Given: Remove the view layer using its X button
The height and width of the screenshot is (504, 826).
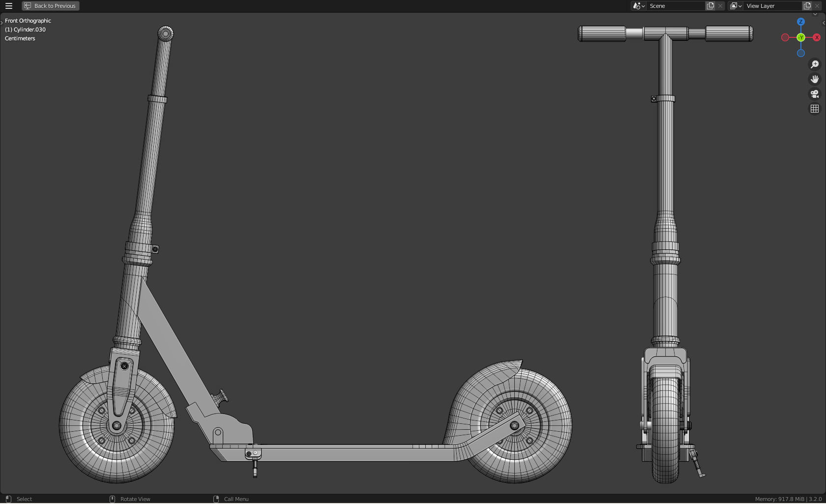Looking at the screenshot, I should [817, 6].
